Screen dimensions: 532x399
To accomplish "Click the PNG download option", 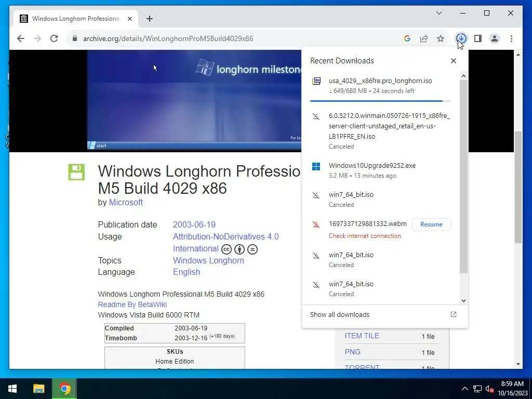I will click(x=353, y=352).
